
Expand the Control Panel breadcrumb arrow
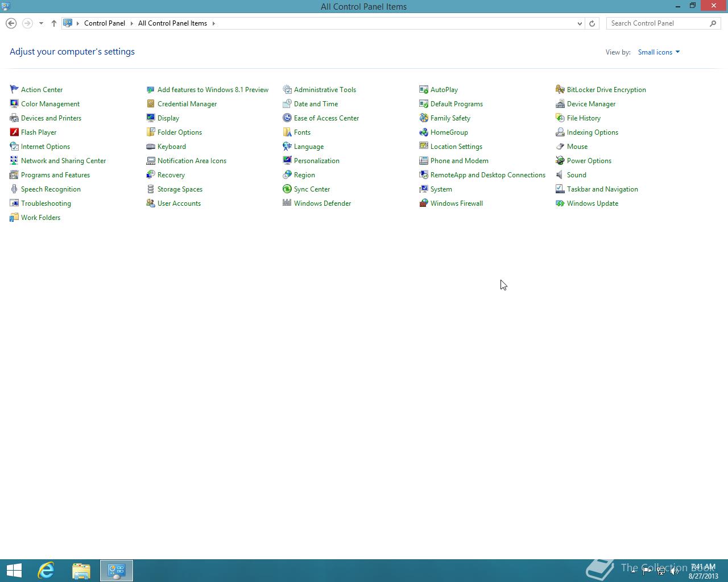pyautogui.click(x=131, y=23)
